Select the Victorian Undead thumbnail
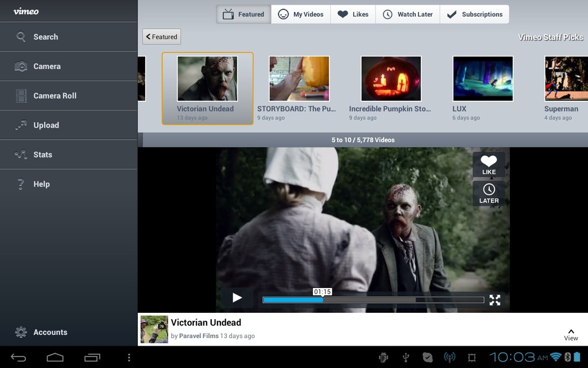Screen dimensions: 588x368 pos(207,79)
